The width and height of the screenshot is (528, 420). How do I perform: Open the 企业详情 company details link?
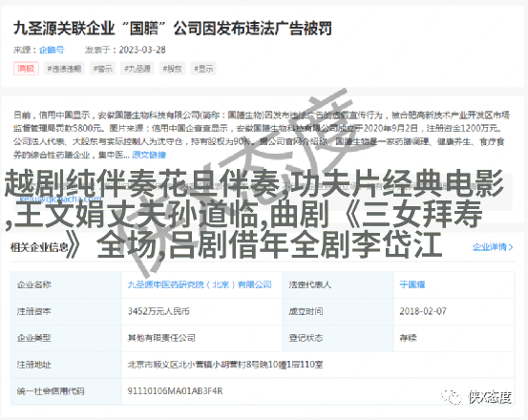(x=493, y=247)
